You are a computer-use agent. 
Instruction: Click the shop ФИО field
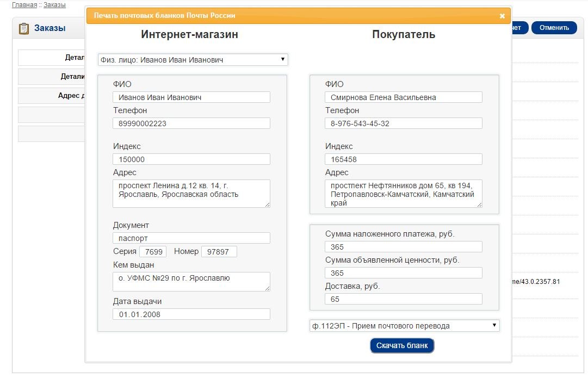pyautogui.click(x=191, y=97)
